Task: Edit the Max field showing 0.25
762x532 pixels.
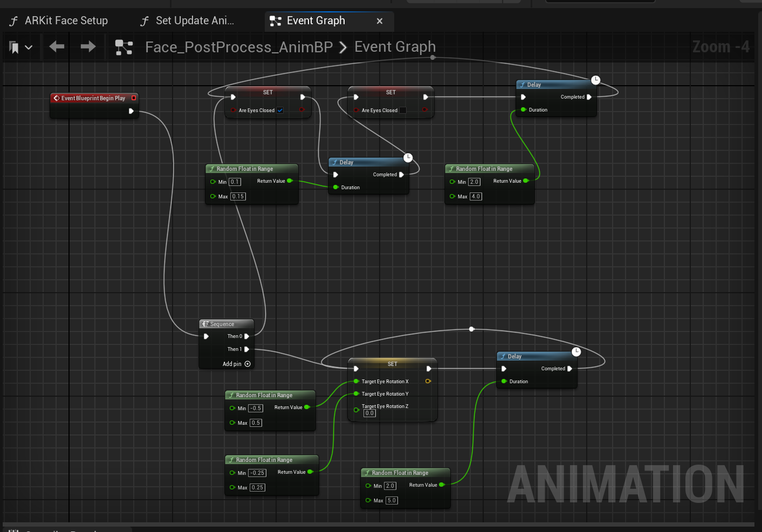Action: click(x=257, y=488)
